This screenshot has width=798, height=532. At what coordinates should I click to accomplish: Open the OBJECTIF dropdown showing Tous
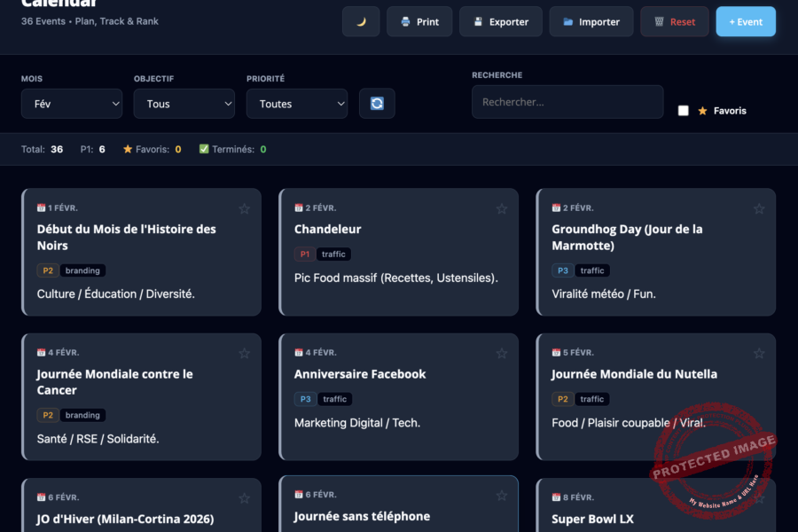pyautogui.click(x=184, y=103)
